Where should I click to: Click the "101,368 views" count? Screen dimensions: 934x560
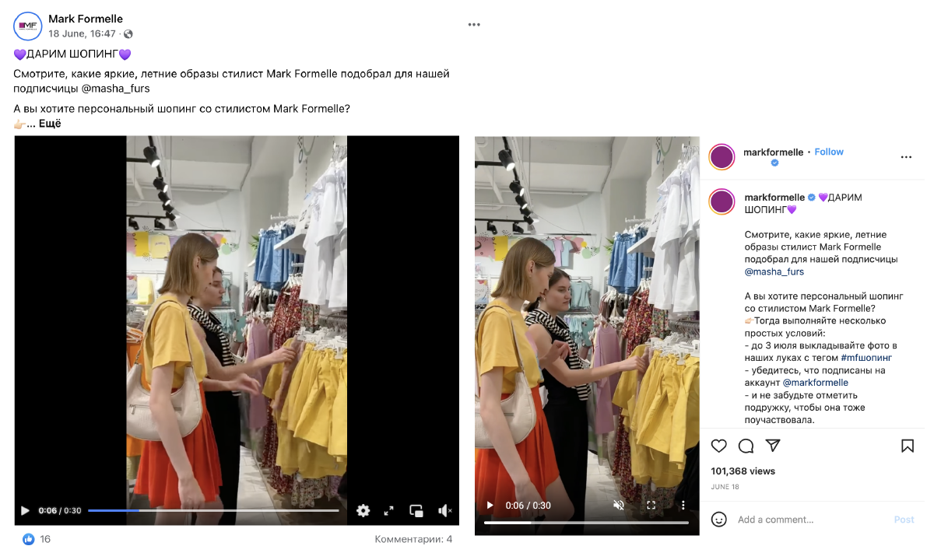pyautogui.click(x=743, y=471)
